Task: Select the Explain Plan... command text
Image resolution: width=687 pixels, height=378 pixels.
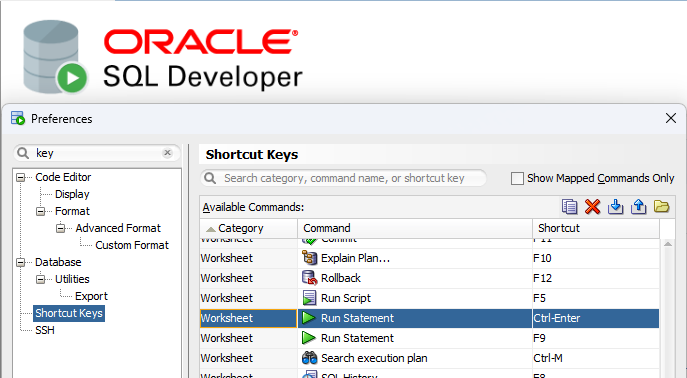Action: click(x=355, y=258)
